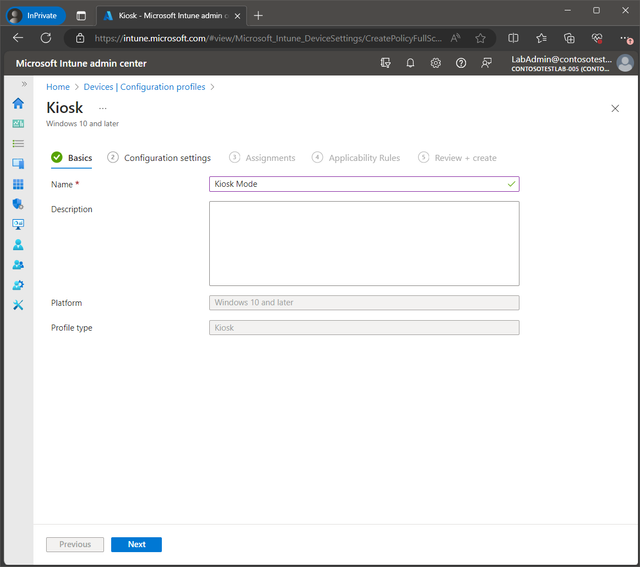Open the Feedback icon in the header

tap(486, 63)
